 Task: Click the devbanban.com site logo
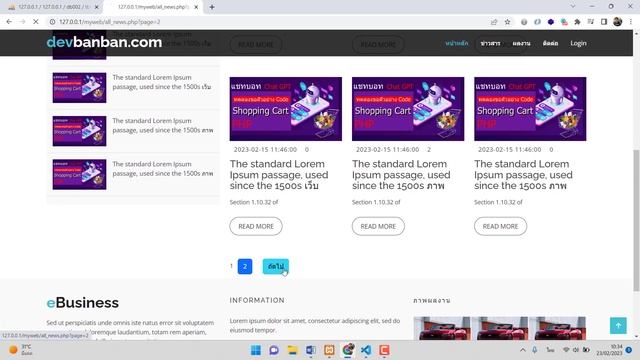pos(104,42)
